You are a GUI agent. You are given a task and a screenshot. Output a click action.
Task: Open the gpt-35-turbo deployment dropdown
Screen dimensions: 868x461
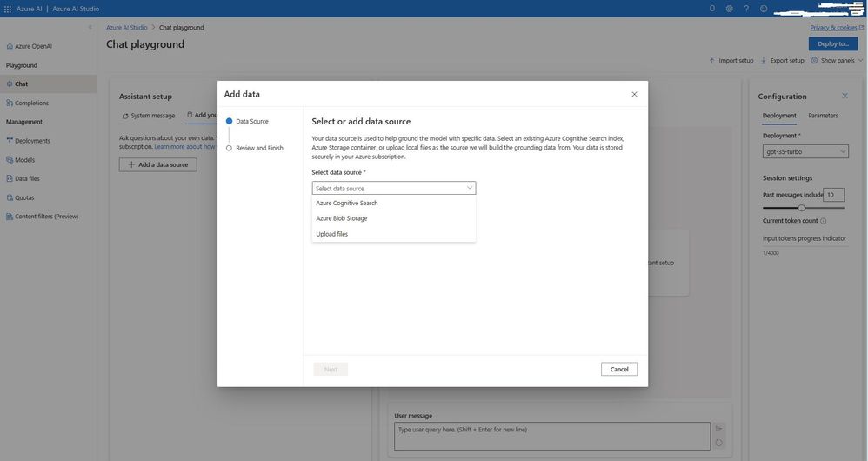(805, 151)
